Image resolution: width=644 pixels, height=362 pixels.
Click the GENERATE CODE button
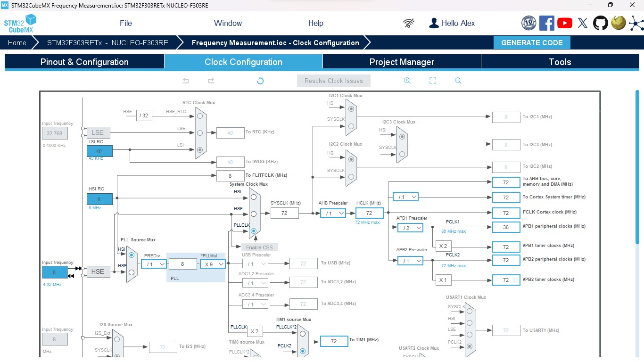click(532, 42)
